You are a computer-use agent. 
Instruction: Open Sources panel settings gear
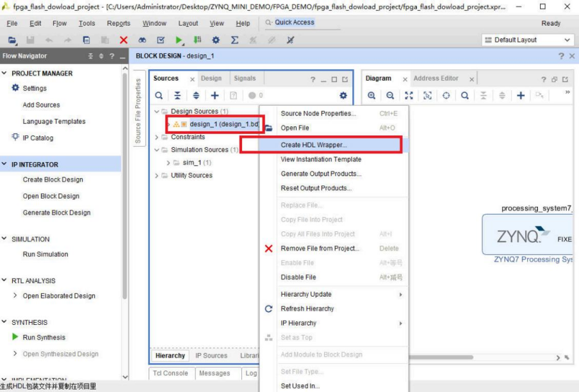pyautogui.click(x=343, y=95)
